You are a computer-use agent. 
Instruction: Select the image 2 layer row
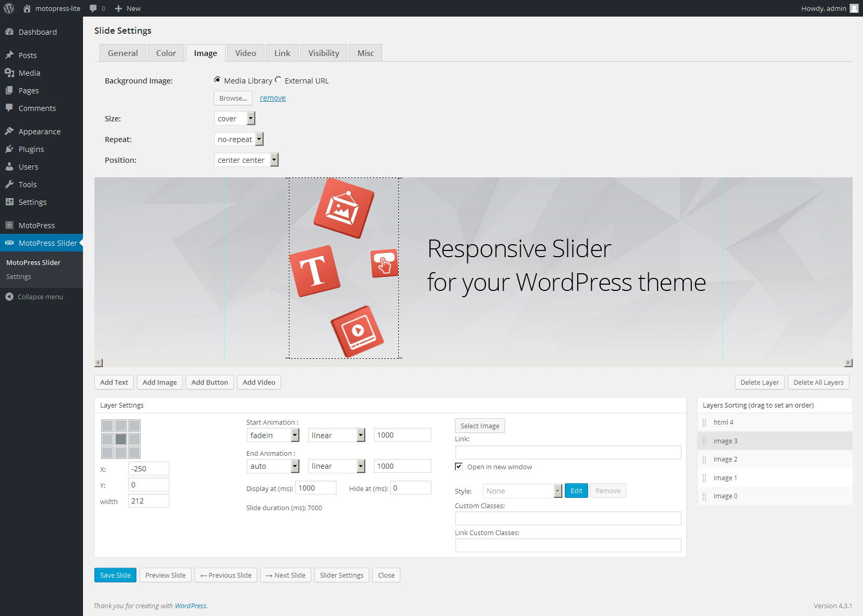click(x=775, y=459)
